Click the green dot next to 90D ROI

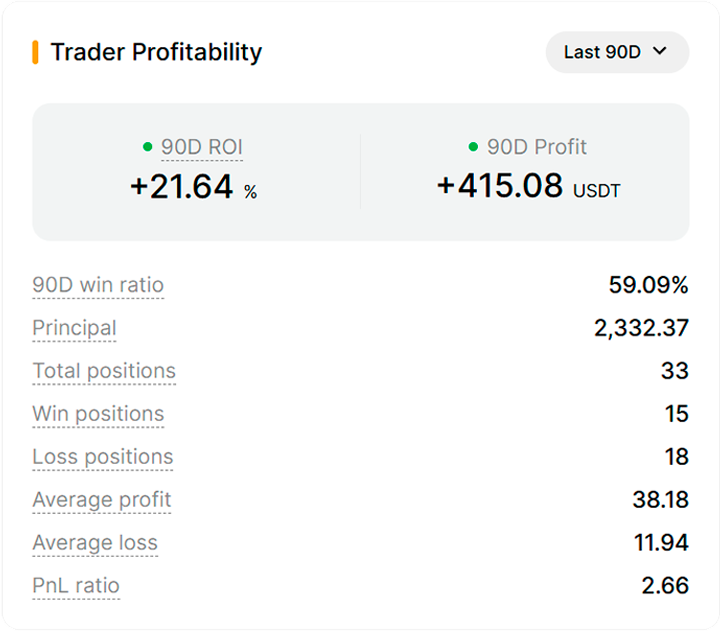tap(147, 147)
